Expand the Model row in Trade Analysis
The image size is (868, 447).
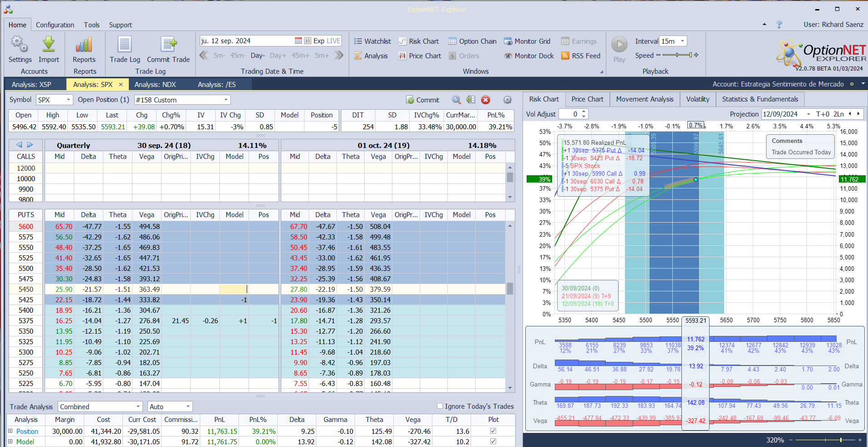(10, 442)
